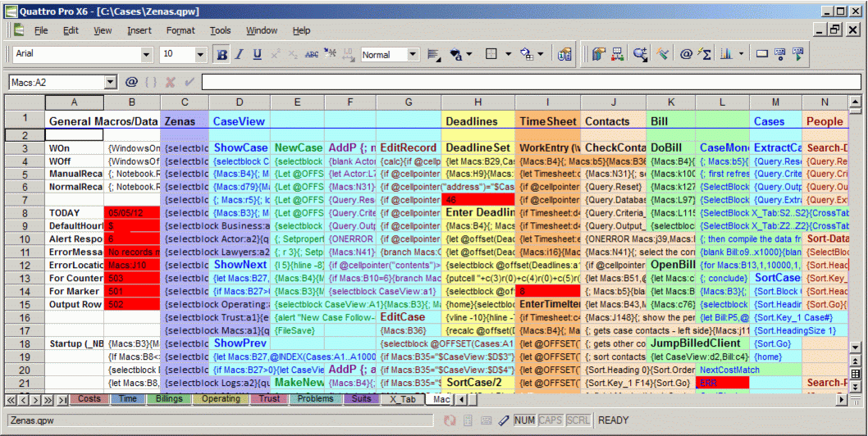This screenshot has width=868, height=436.
Task: Click the @ functions toolbar icon
Action: pyautogui.click(x=686, y=55)
